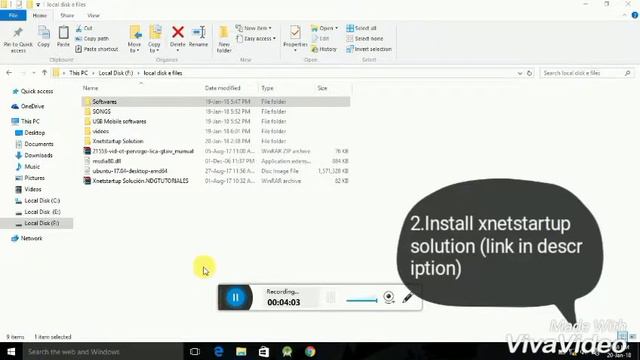Select the videos folder
This screenshot has height=360, width=640.
tap(216, 131)
